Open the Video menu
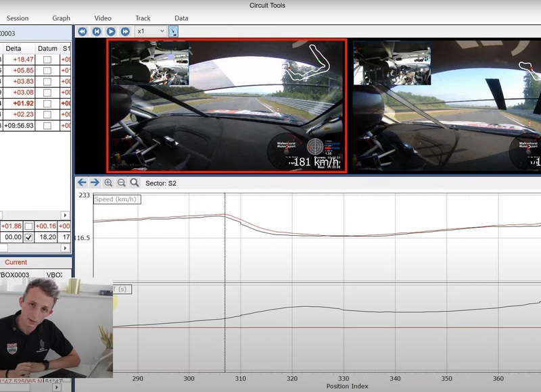Image resolution: width=541 pixels, height=392 pixels. pyautogui.click(x=103, y=18)
